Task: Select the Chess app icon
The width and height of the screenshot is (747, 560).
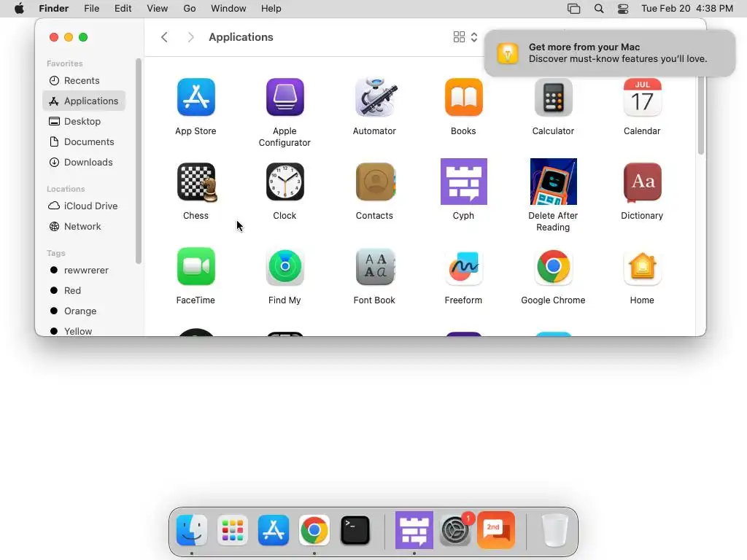Action: pyautogui.click(x=197, y=182)
